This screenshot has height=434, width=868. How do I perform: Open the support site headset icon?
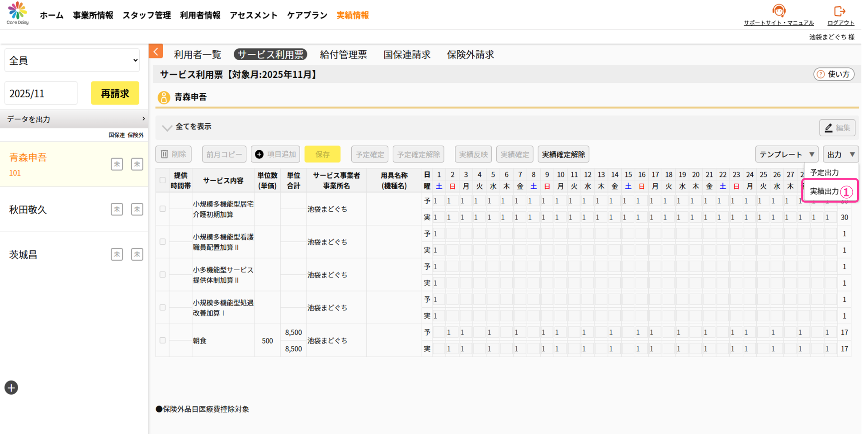click(x=778, y=11)
